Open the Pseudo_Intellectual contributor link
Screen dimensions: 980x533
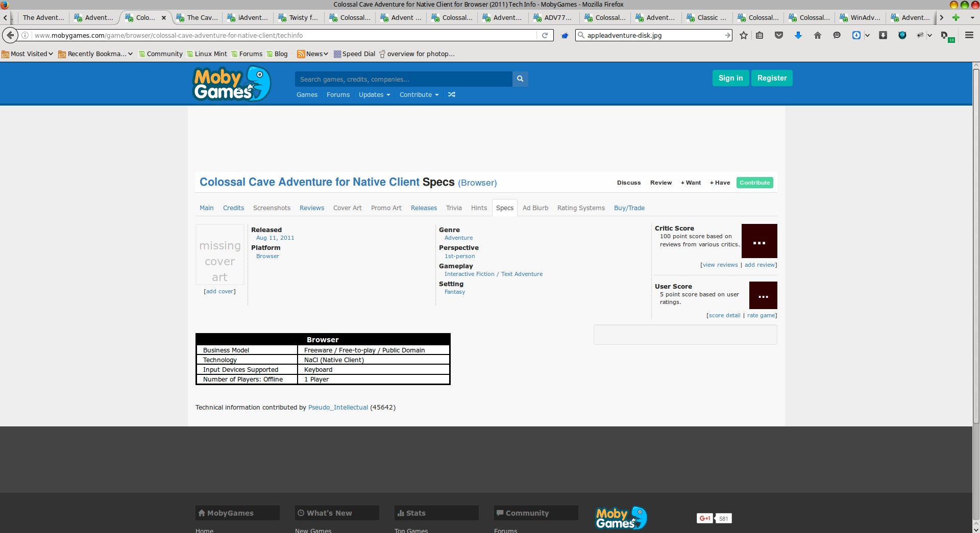coord(338,407)
